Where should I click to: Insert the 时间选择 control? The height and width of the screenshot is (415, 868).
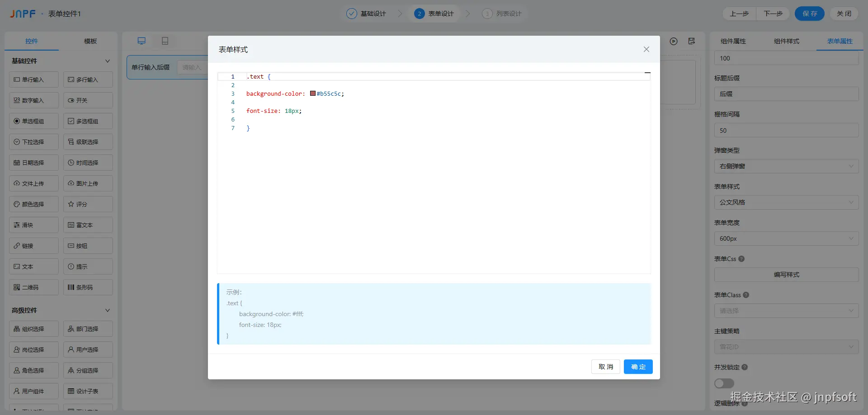[88, 163]
